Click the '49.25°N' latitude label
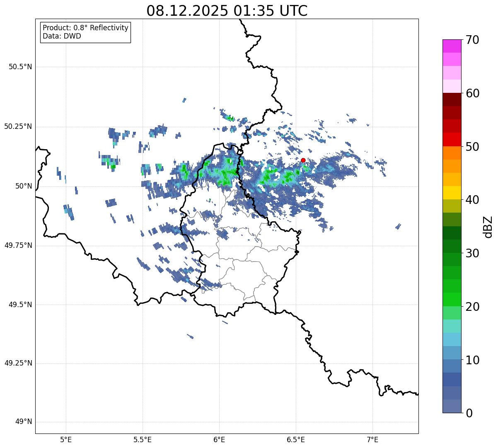The image size is (498, 448). (18, 363)
